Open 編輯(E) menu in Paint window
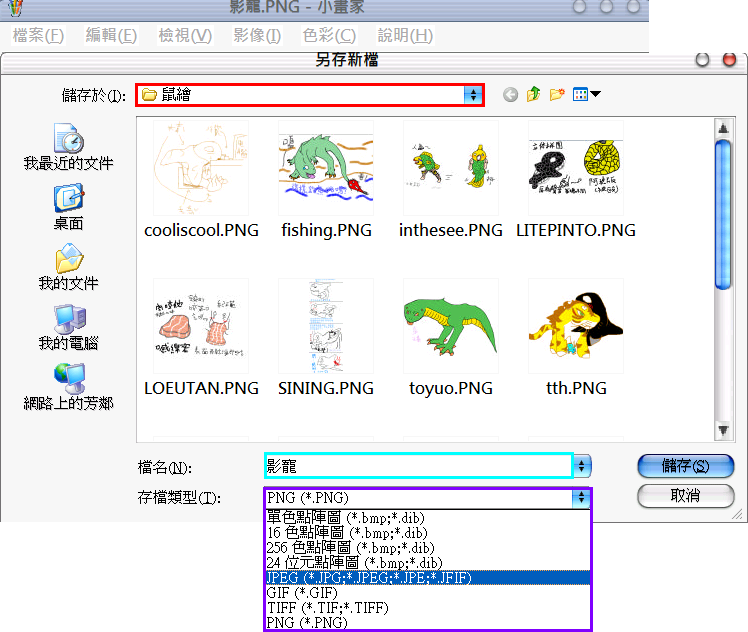The image size is (748, 632). tap(111, 35)
